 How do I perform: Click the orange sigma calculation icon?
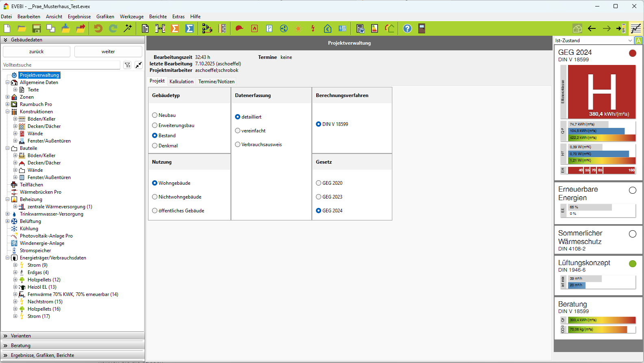(x=175, y=28)
